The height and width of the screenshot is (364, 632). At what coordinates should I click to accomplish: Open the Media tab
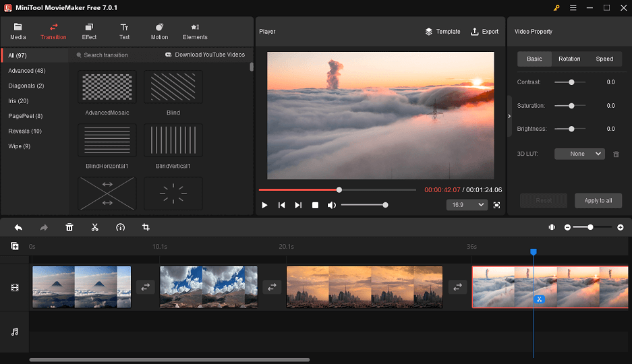(18, 32)
